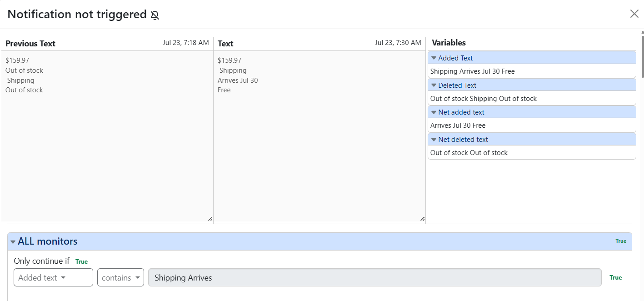Click the Out of stock net deleted value
The image size is (644, 301).
point(469,153)
